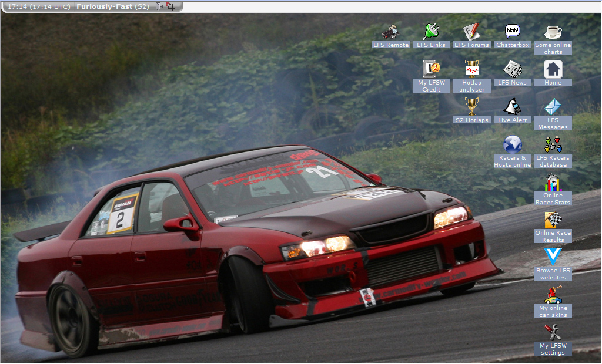602x364 pixels.
Task: Open the LFS Racers database icon
Action: point(553,144)
